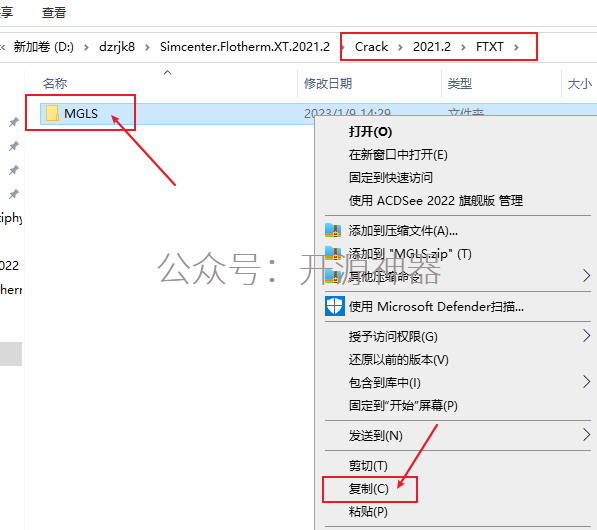Choose 在新窗口中打开(E)

pyautogui.click(x=398, y=155)
